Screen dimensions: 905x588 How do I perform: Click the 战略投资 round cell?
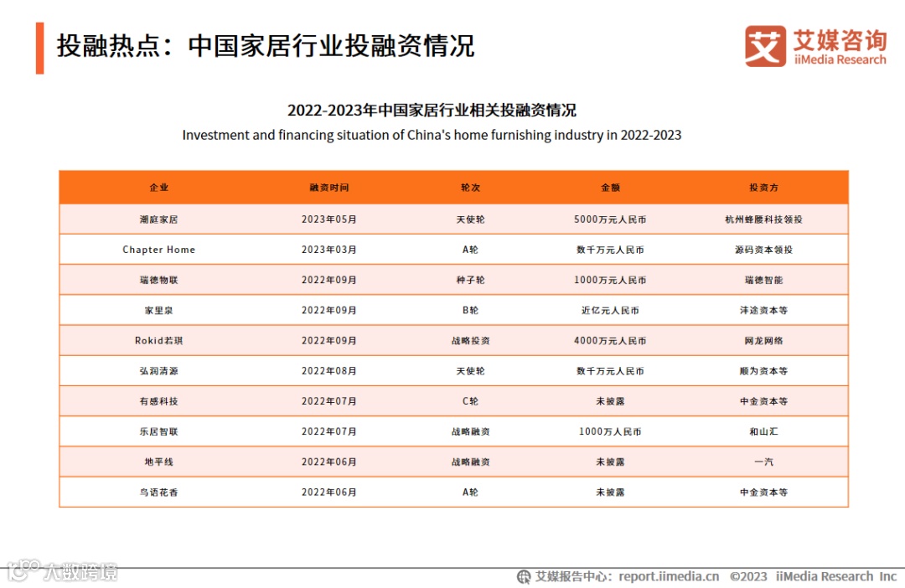(470, 340)
